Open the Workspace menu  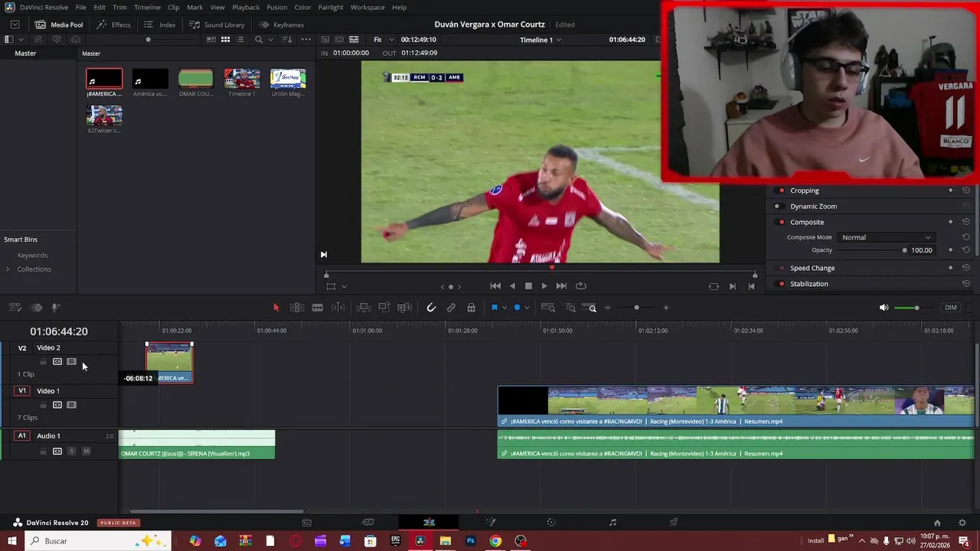(367, 7)
